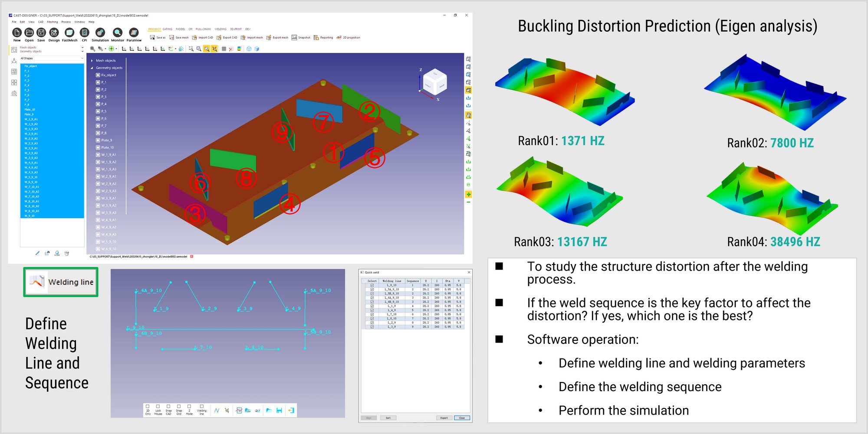Click the view orientation cube
Viewport: 868px width, 434px height.
tap(434, 81)
